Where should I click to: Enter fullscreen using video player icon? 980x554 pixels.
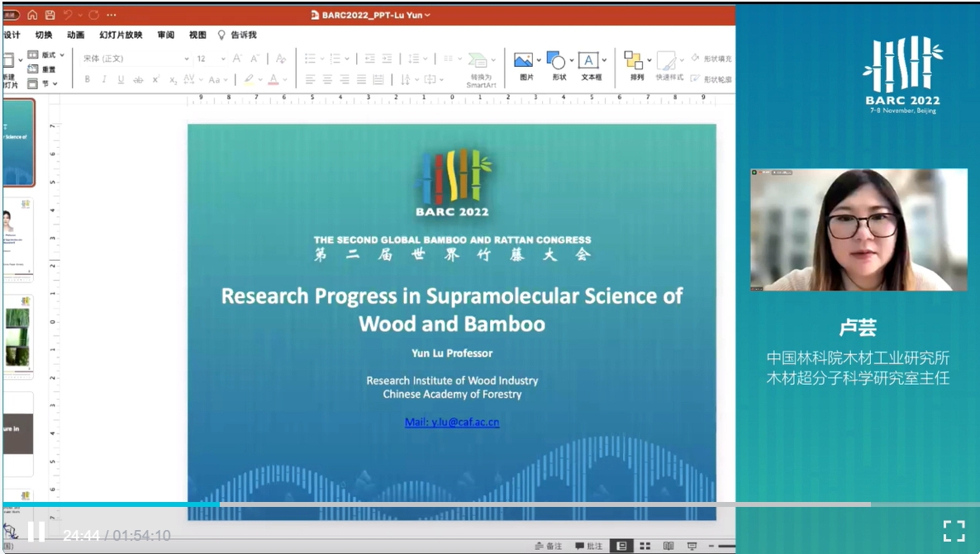click(x=954, y=531)
